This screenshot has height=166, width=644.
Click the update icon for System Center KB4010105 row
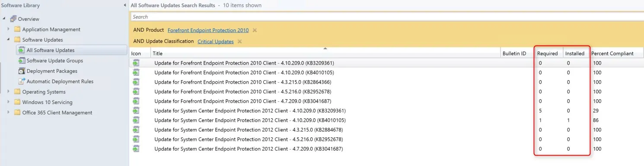pos(136,120)
